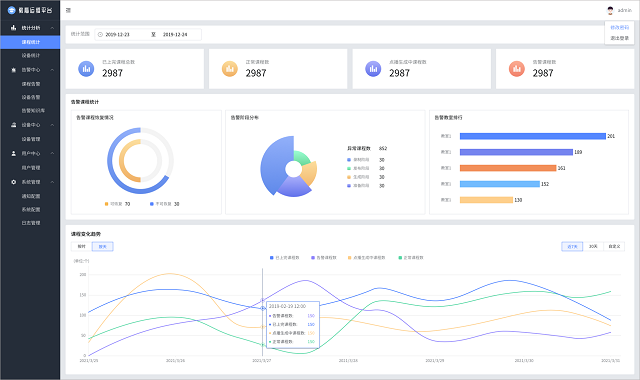Open 设备统计 in the sidebar

pyautogui.click(x=31, y=56)
